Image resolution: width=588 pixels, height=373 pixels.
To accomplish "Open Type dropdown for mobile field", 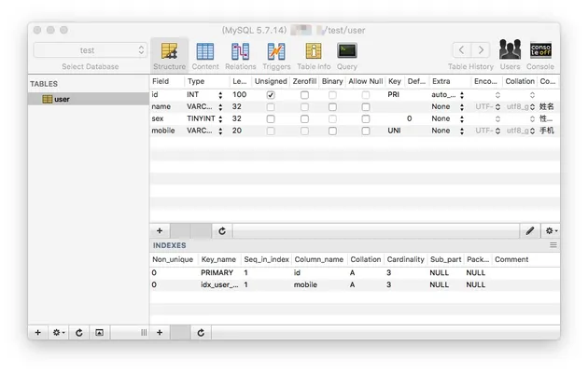I will point(220,131).
